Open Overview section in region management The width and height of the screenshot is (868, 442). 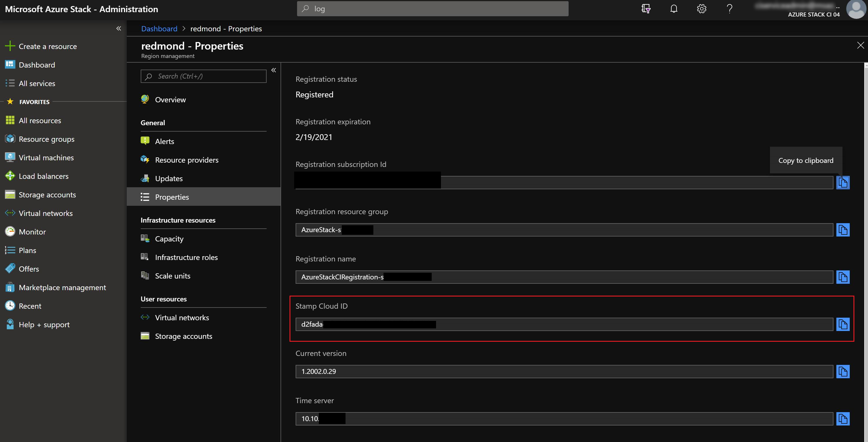(170, 99)
